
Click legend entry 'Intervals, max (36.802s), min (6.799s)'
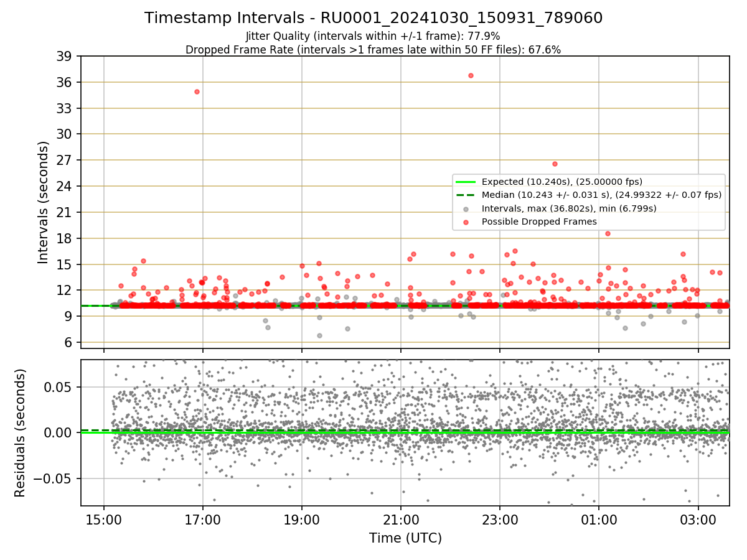[569, 208]
